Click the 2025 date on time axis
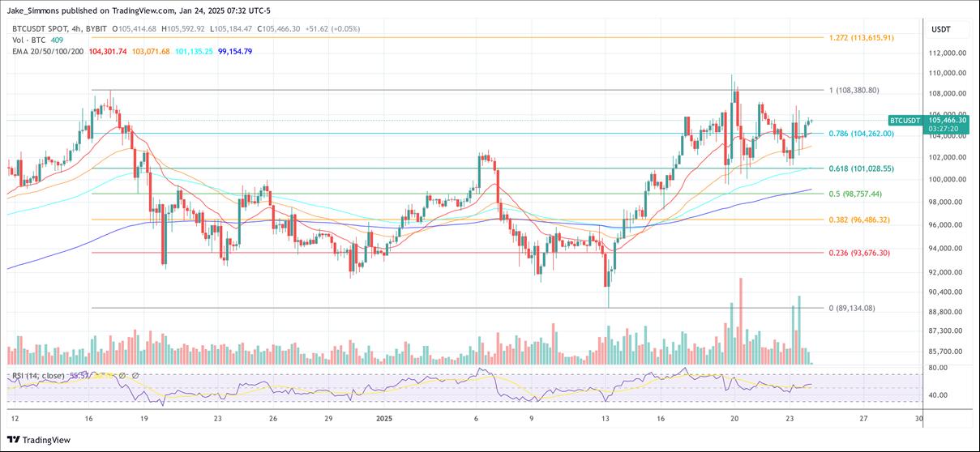 point(384,419)
